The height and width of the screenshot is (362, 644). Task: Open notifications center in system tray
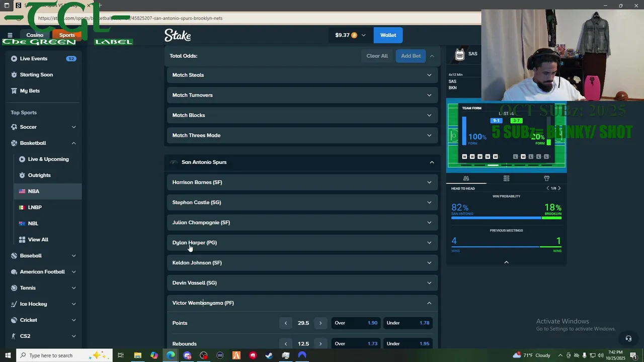(634, 355)
